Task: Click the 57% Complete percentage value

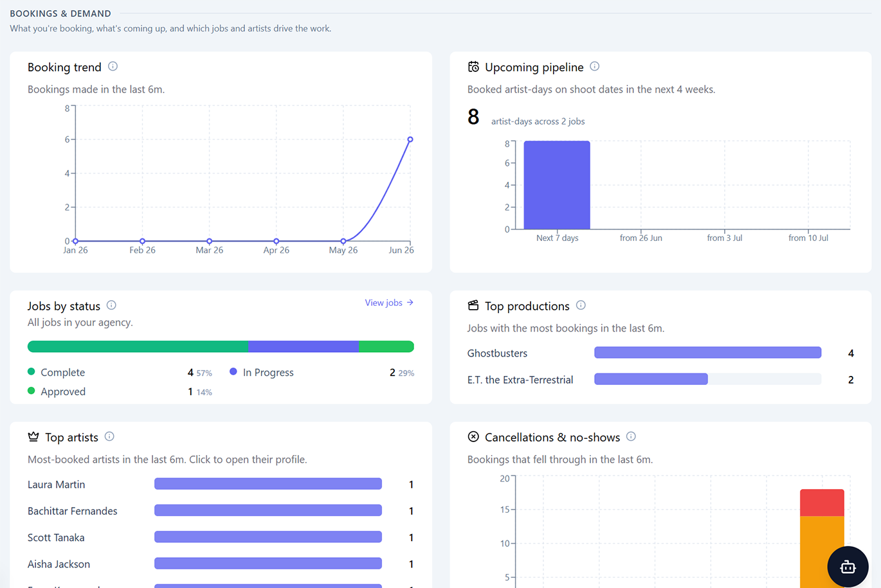Action: (204, 373)
